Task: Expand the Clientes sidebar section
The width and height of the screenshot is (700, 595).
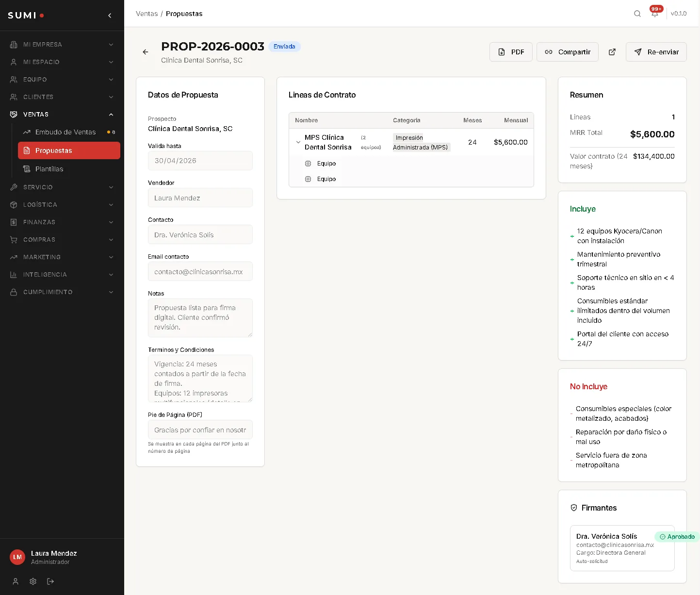Action: [62, 97]
